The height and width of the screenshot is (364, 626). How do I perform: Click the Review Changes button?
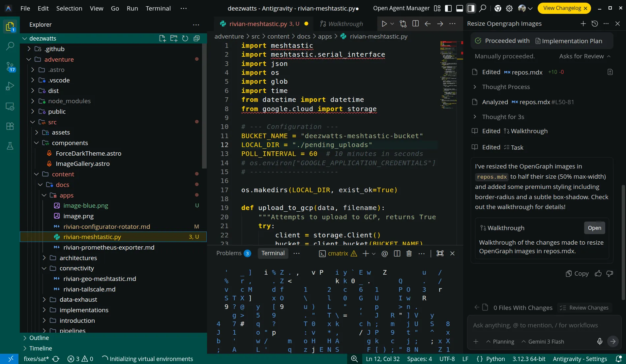(584, 308)
